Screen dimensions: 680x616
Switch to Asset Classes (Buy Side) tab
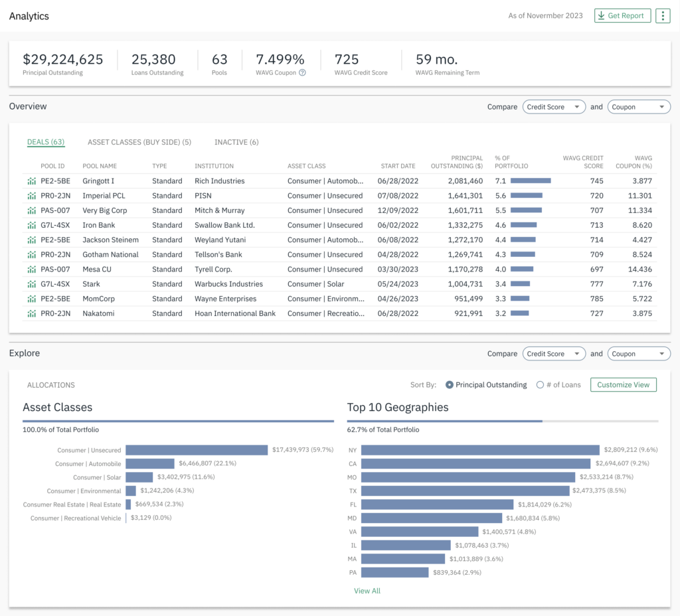[139, 142]
